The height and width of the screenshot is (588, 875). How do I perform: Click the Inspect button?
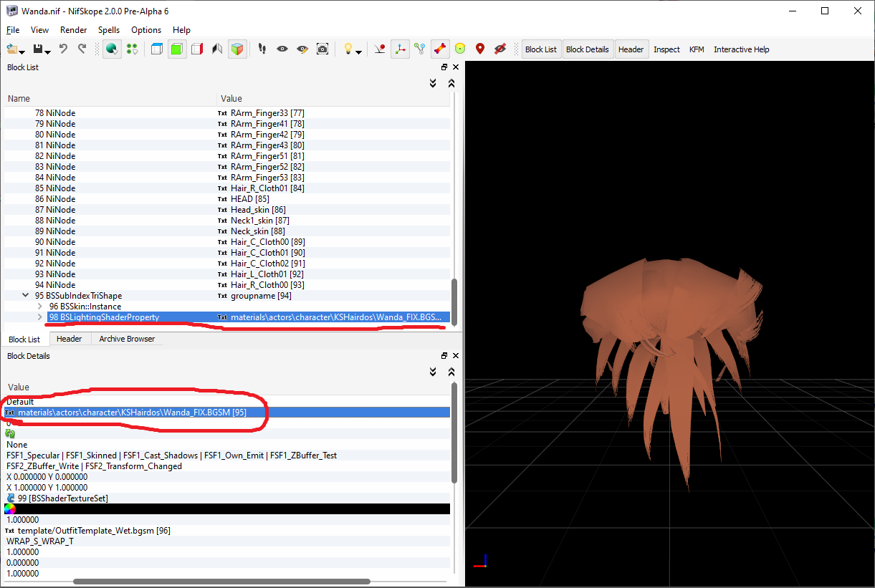pyautogui.click(x=666, y=49)
